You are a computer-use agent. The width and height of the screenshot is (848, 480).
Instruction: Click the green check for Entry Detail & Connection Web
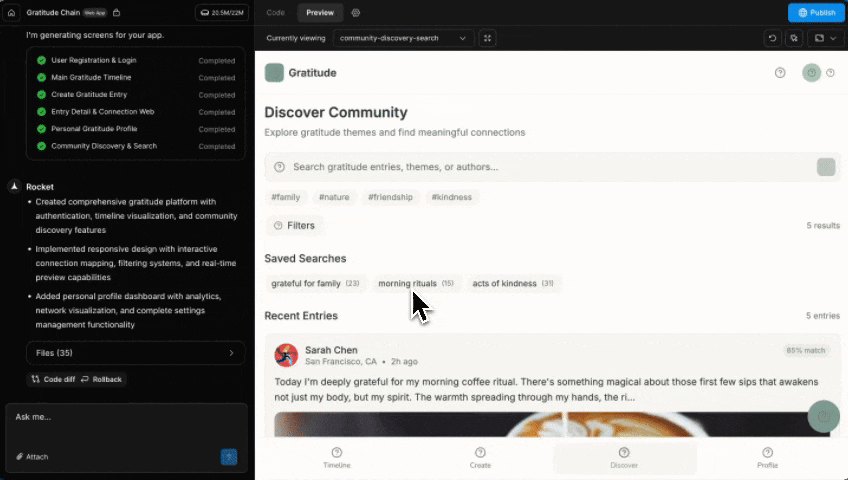41,112
